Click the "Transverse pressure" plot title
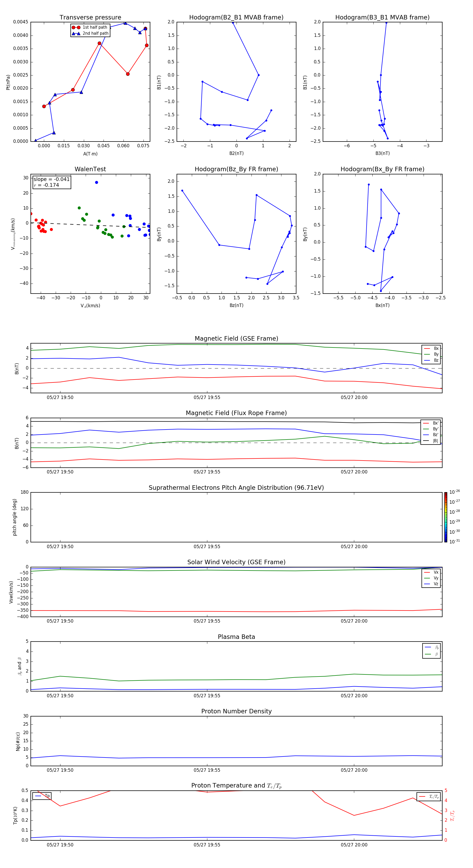Image resolution: width=473 pixels, height=868 pixels. coord(90,18)
